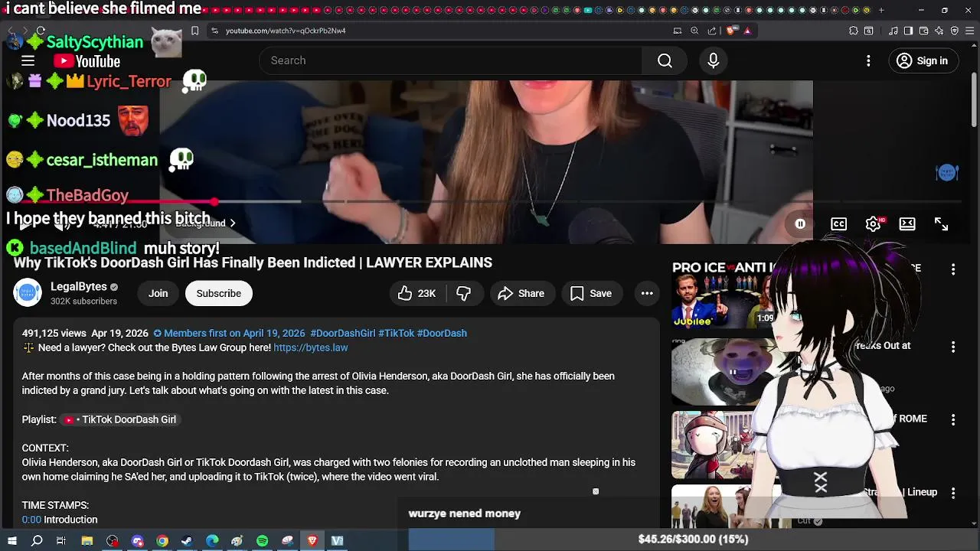The height and width of the screenshot is (551, 980).
Task: Share the video
Action: 521,293
